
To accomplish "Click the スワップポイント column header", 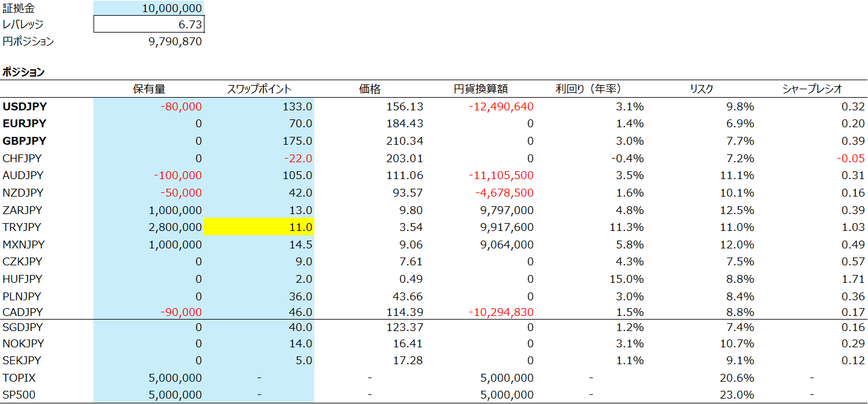I will tap(259, 89).
